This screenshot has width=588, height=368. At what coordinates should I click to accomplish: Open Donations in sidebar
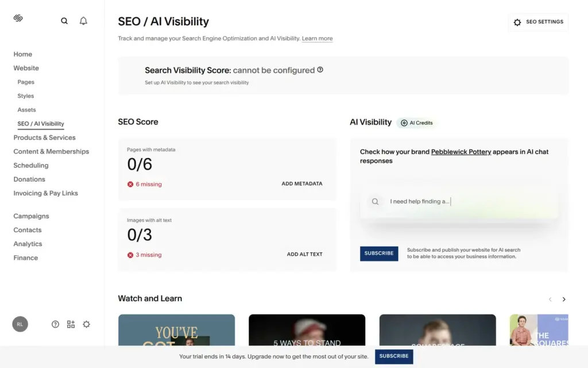(29, 179)
